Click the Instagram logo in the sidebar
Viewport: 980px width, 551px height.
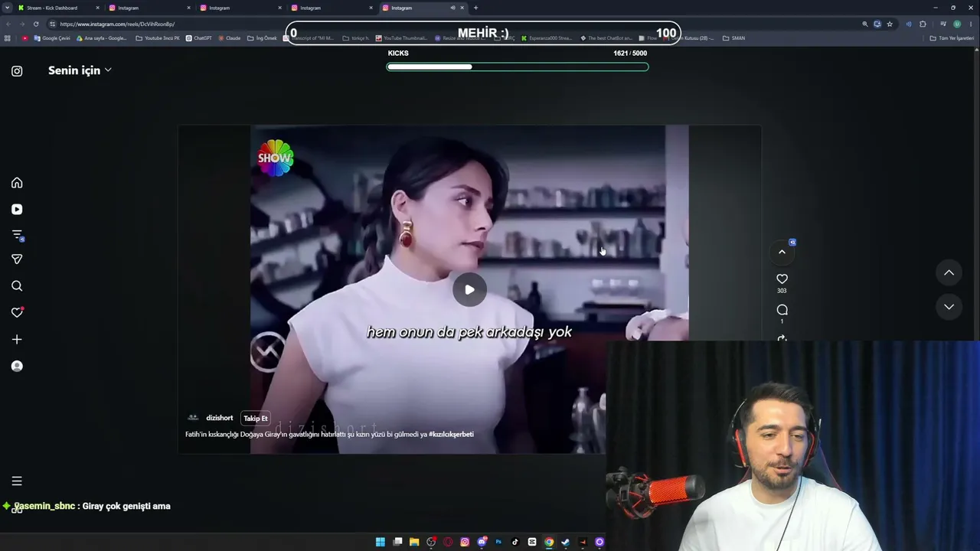click(17, 71)
